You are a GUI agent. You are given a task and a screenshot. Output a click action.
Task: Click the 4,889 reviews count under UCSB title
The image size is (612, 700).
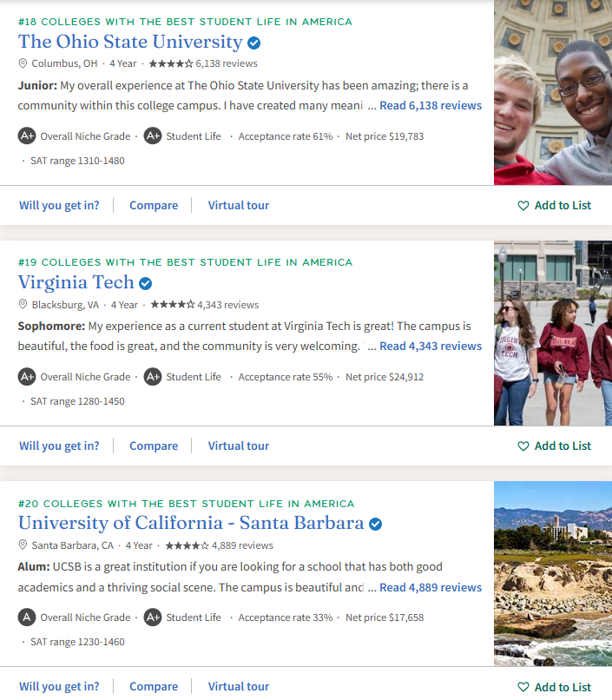[243, 545]
